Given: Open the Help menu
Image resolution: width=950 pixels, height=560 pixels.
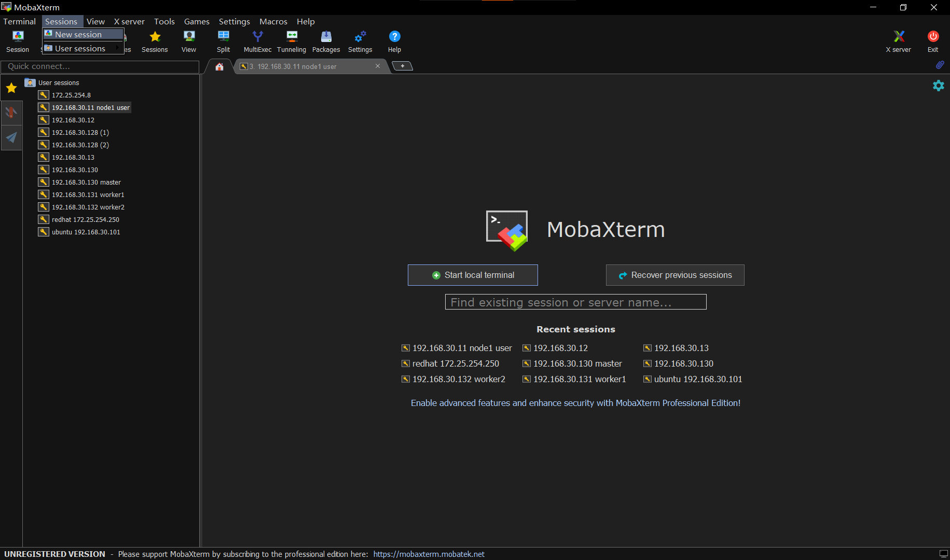Looking at the screenshot, I should pyautogui.click(x=306, y=21).
